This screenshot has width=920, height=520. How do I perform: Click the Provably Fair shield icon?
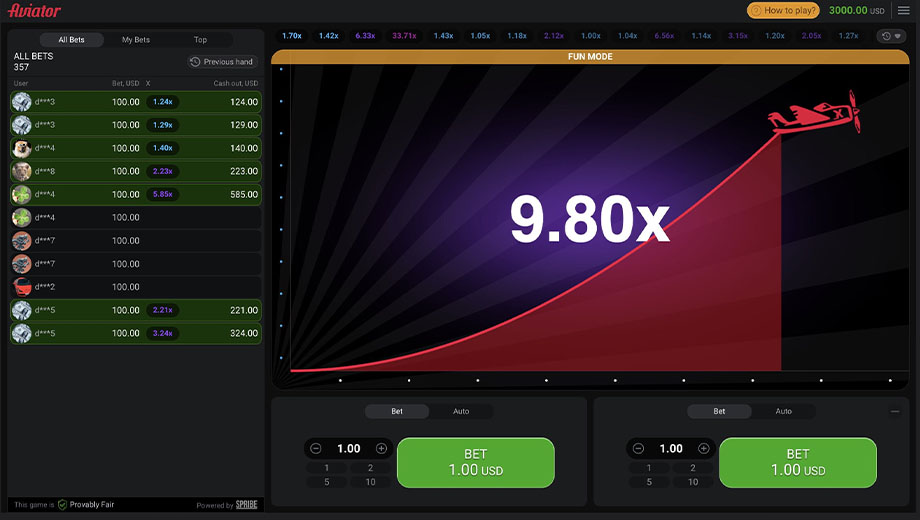point(62,505)
